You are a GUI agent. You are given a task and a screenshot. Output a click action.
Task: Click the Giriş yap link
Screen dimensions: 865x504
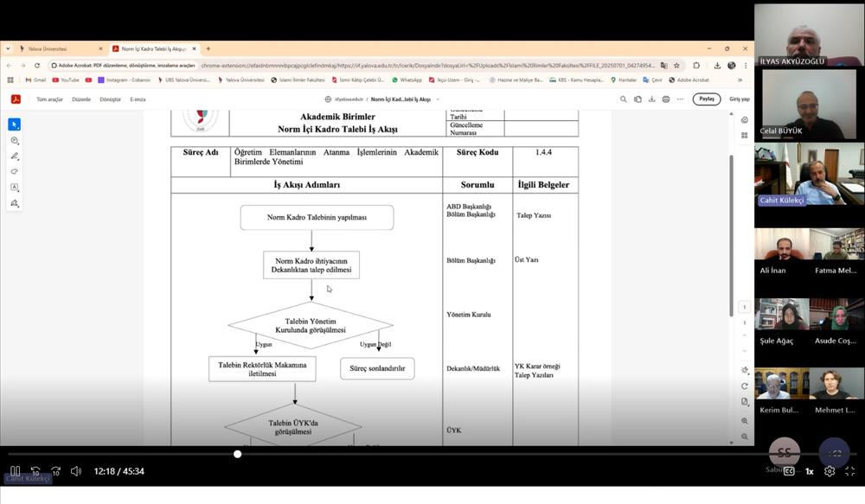(740, 99)
